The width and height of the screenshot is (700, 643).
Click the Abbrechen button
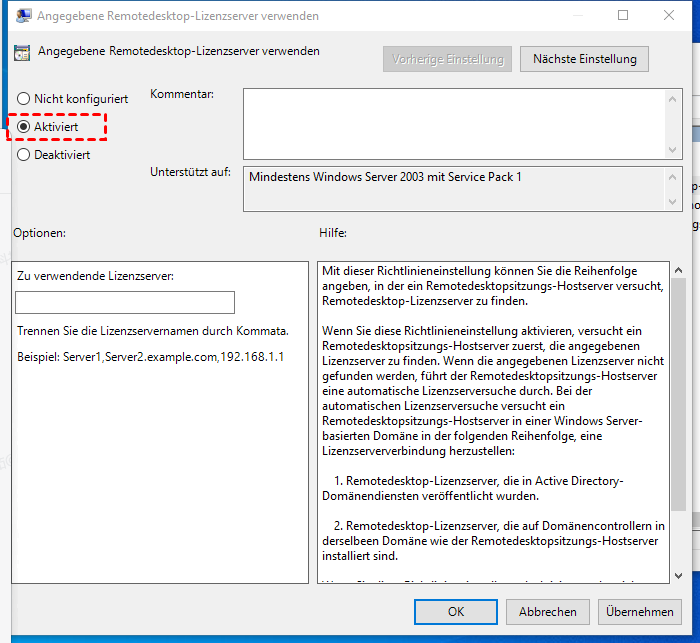(x=548, y=612)
